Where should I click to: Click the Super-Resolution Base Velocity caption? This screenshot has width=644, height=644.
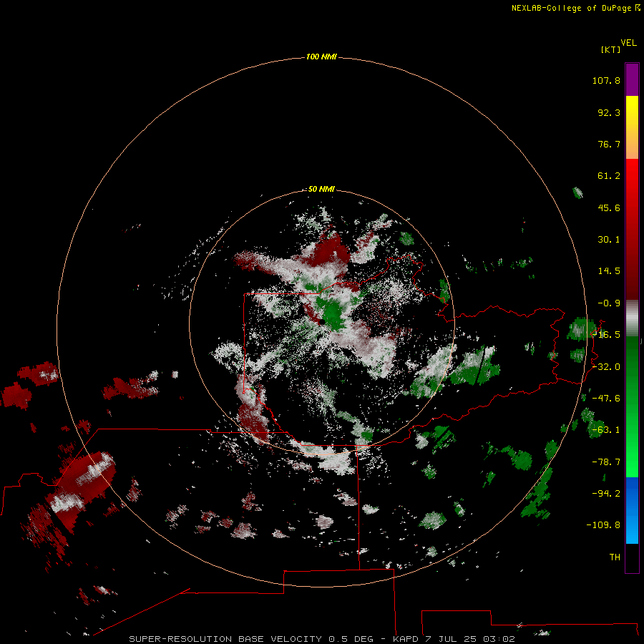point(322,639)
